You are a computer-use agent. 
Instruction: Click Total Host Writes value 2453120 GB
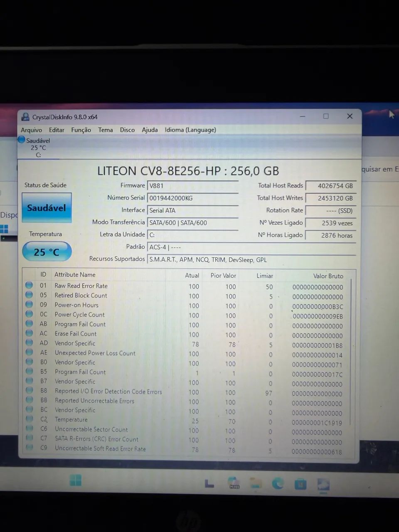pos(331,198)
